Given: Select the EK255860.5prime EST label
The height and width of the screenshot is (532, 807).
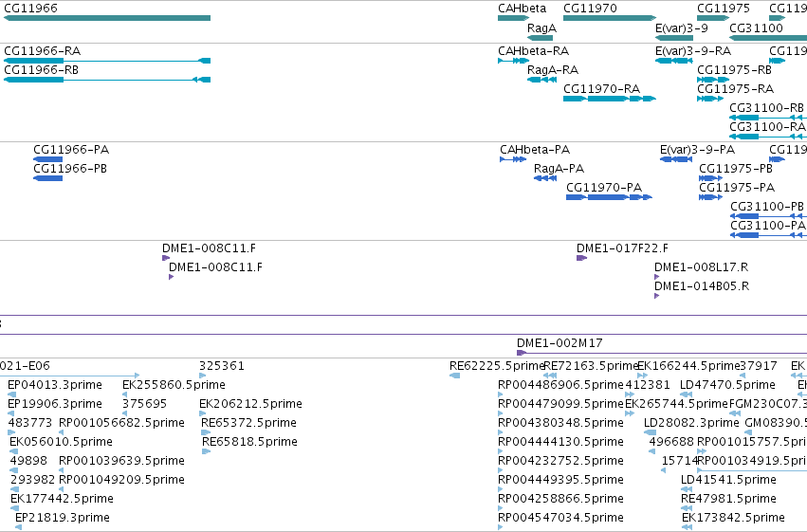Looking at the screenshot, I should (174, 385).
